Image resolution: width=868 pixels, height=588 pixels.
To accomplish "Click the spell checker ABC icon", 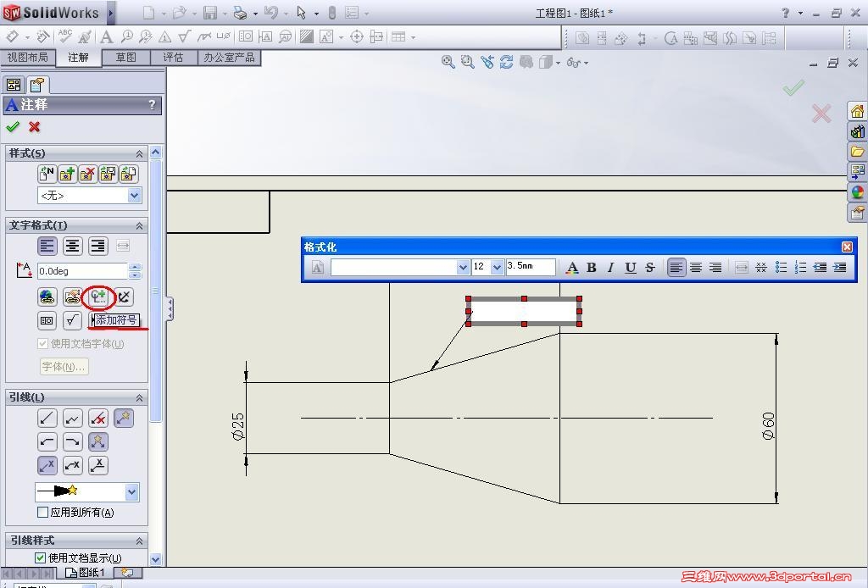I will (x=64, y=36).
